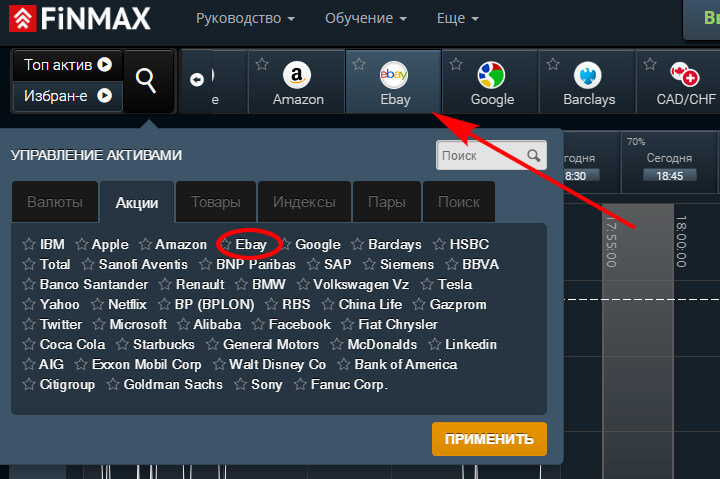Switch to the Валюты tab

(55, 202)
